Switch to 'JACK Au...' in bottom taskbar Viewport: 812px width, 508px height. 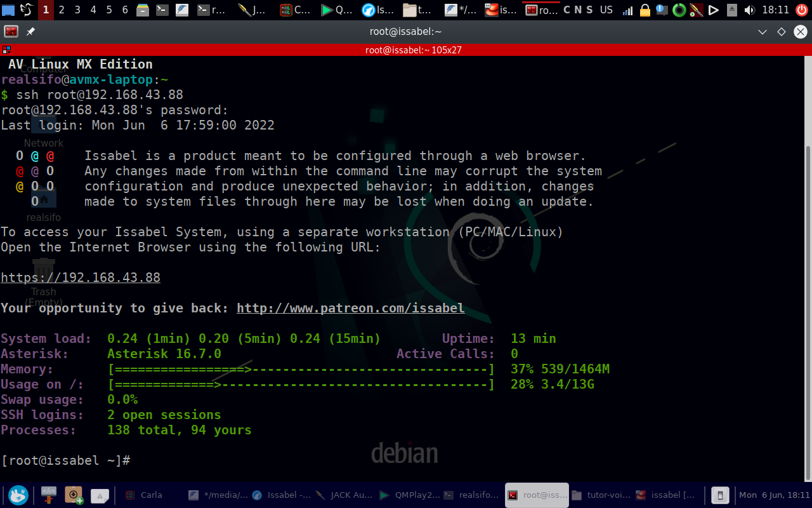coord(345,495)
